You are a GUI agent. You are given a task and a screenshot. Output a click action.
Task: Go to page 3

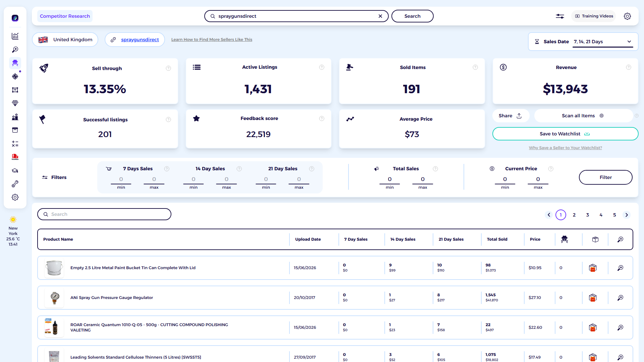coord(588,215)
